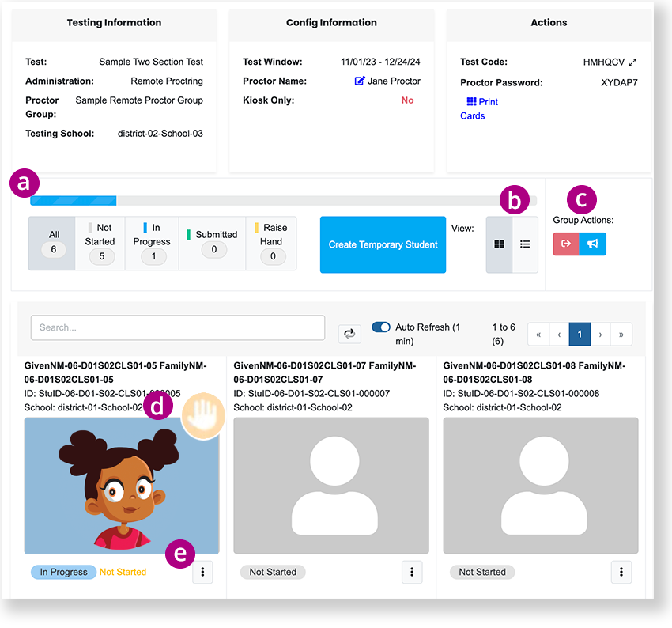Filter by In Progress students
672x628 pixels.
151,244
